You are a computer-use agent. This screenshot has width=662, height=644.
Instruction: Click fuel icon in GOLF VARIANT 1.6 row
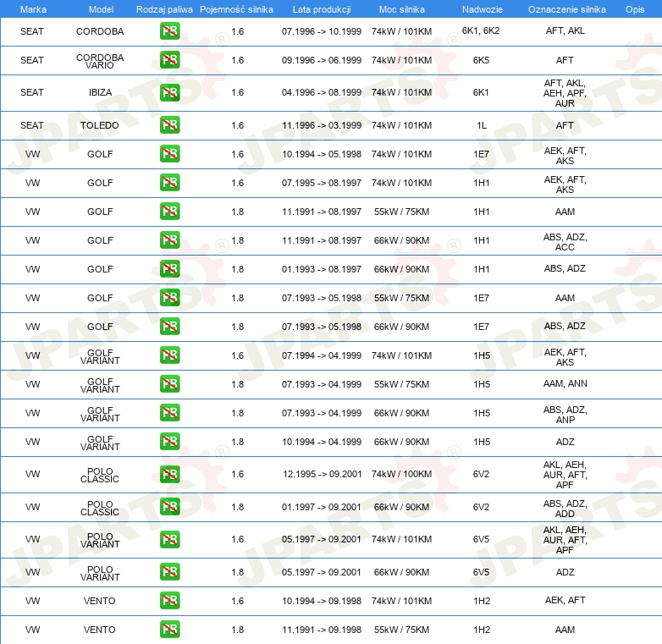[x=169, y=355]
